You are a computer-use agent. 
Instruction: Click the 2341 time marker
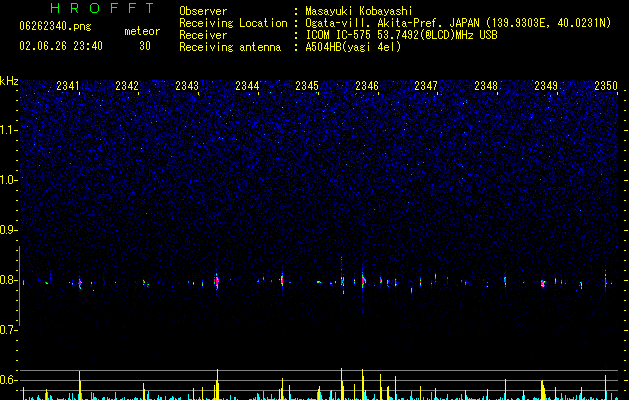tap(68, 85)
